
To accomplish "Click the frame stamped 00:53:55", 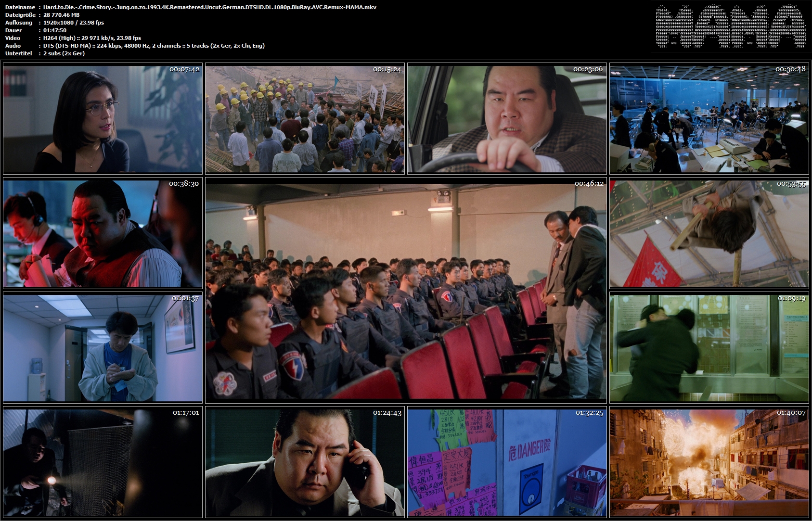I will pyautogui.click(x=709, y=233).
